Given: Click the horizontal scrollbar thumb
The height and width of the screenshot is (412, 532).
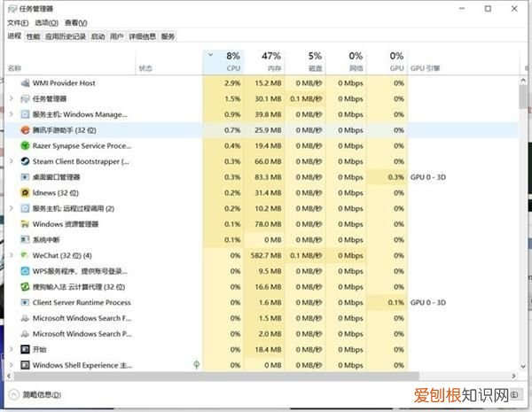Looking at the screenshot, I should (x=216, y=376).
